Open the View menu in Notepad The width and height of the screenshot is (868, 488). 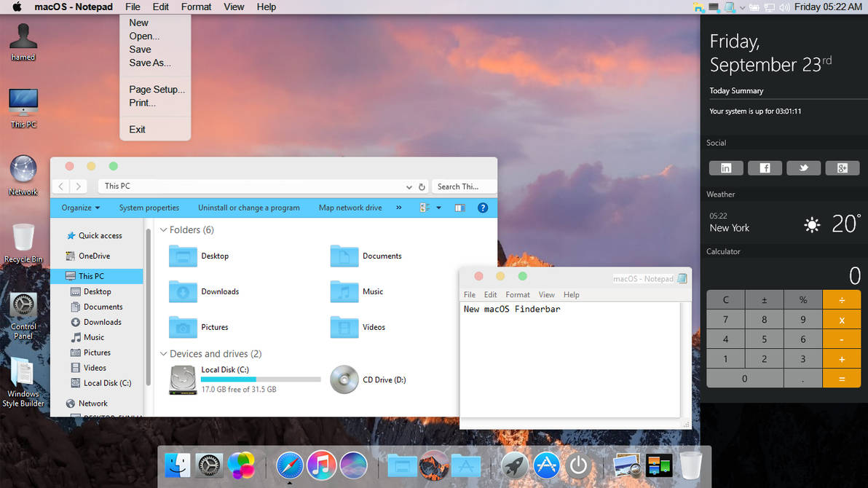[x=546, y=294]
